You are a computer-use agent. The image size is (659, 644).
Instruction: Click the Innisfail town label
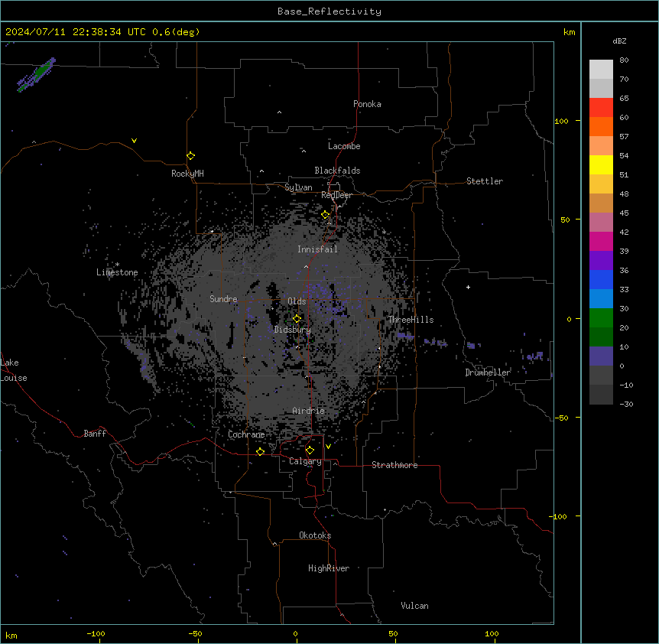(317, 249)
